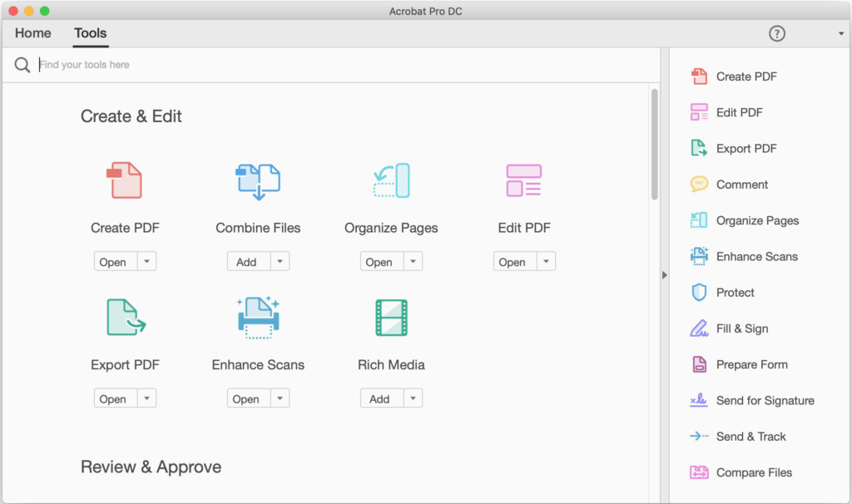Select Prepare Form icon in sidebar

[699, 364]
